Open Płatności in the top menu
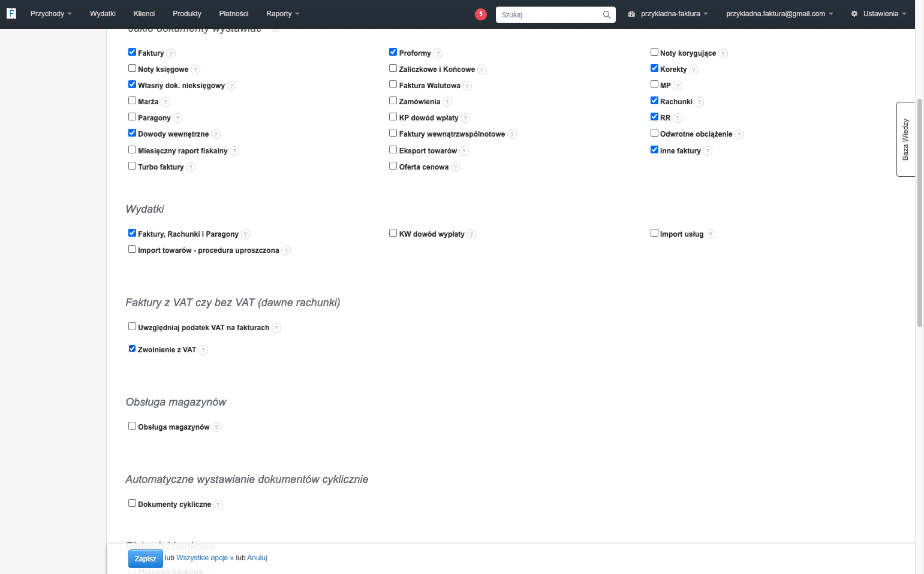Image resolution: width=924 pixels, height=574 pixels. 234,14
